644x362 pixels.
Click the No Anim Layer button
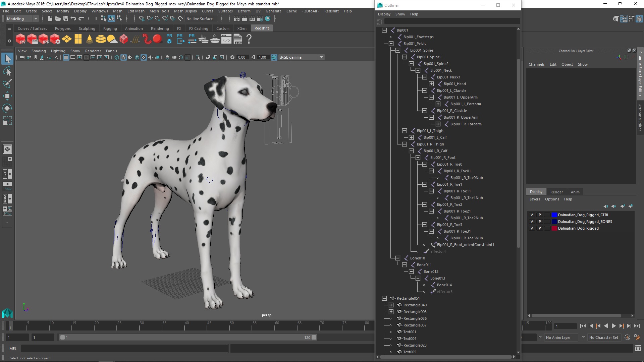562,338
